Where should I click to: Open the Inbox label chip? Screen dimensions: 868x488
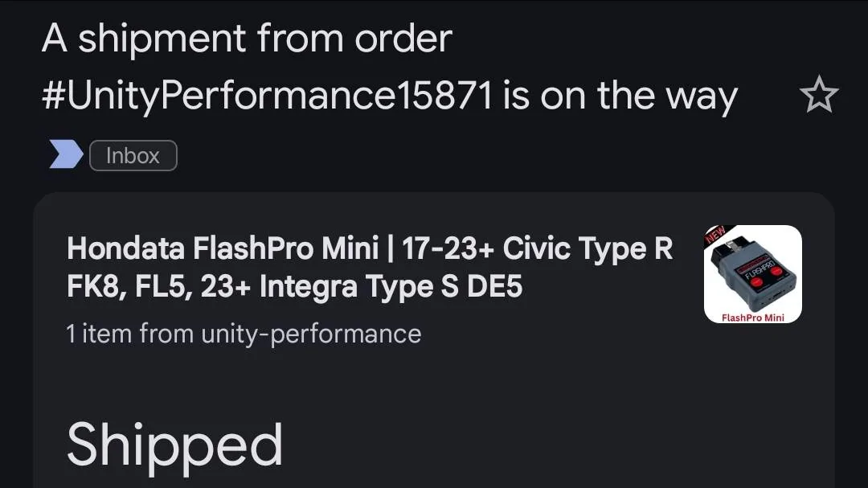(133, 155)
